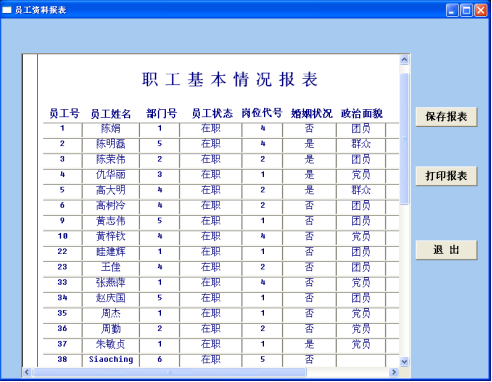Image resolution: width=492 pixels, height=382 pixels.
Task: Click the 员工号 column header
Action: point(64,113)
